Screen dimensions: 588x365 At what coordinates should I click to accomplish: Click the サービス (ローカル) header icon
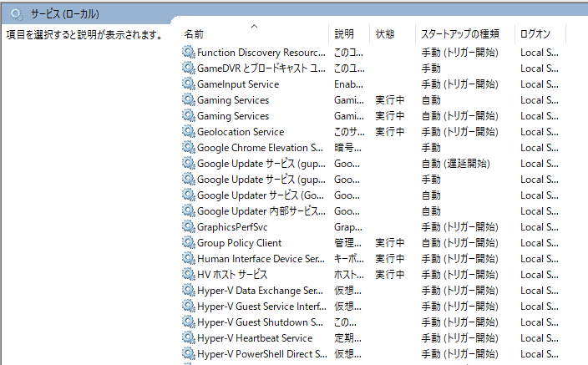(x=17, y=14)
